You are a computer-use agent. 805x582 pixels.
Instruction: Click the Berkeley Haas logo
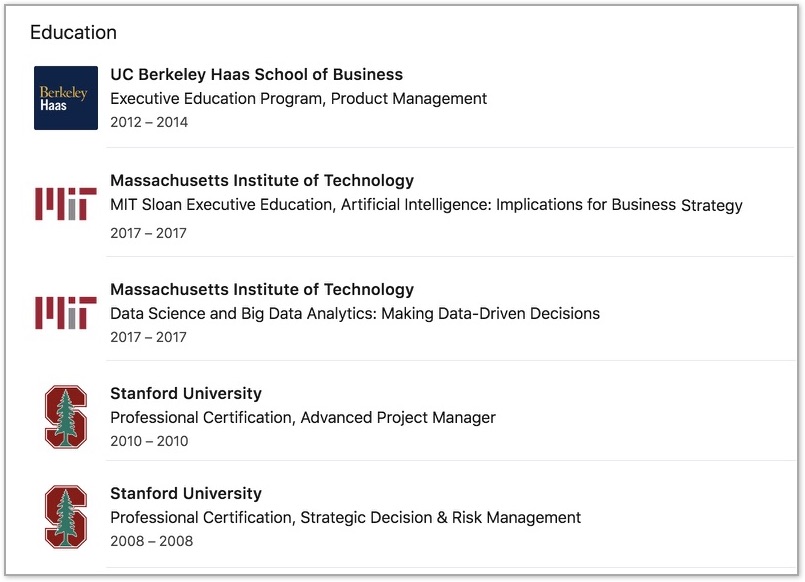[66, 98]
